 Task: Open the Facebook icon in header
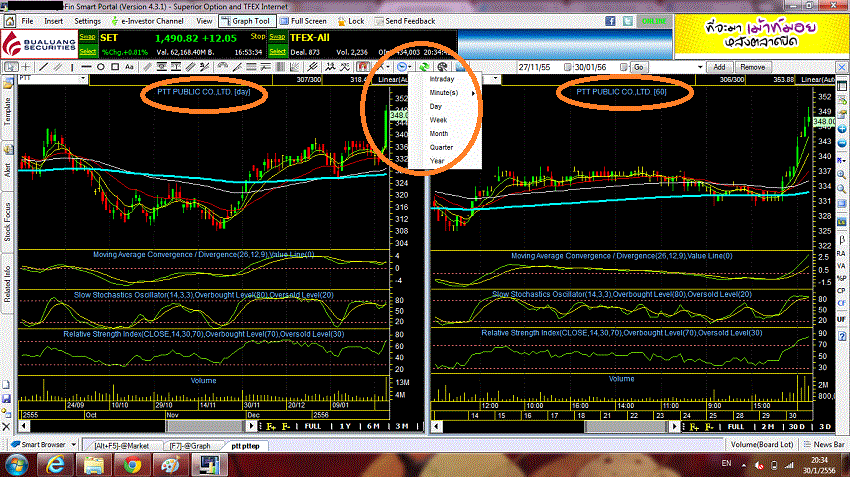point(610,21)
